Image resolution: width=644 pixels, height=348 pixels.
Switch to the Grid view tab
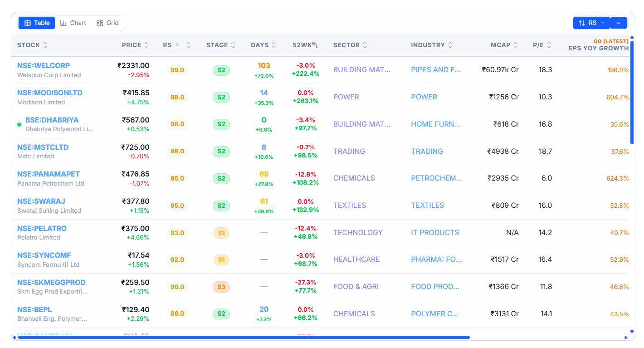click(107, 23)
